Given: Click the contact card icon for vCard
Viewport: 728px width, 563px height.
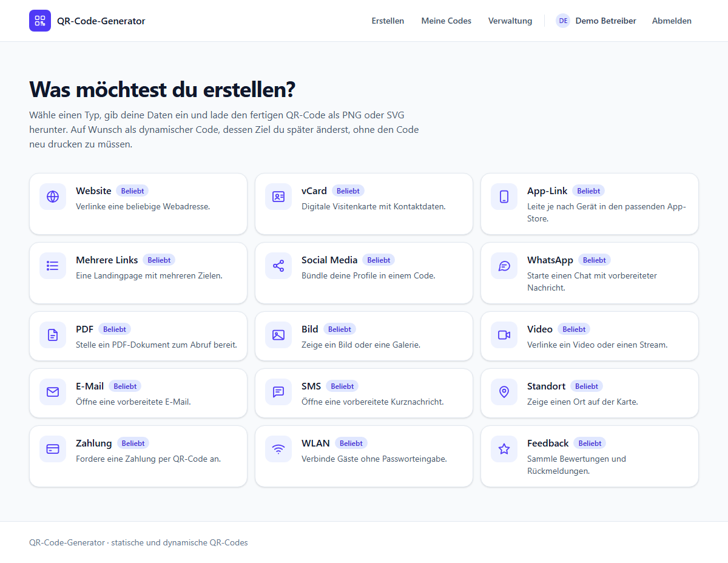Looking at the screenshot, I should (x=278, y=197).
